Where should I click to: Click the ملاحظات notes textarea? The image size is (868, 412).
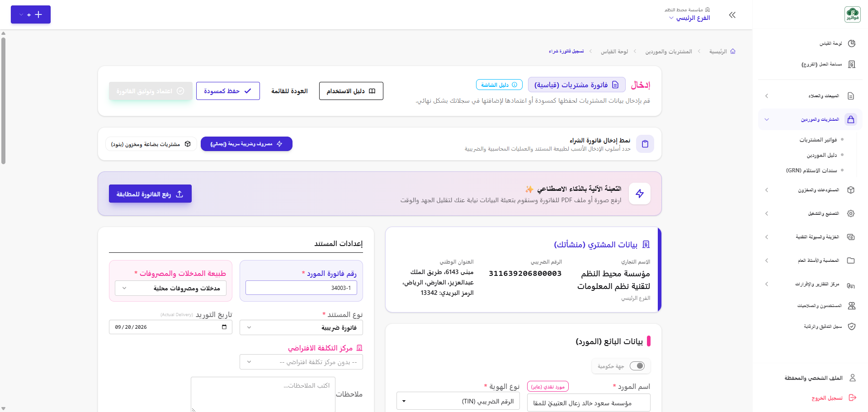coord(263,394)
